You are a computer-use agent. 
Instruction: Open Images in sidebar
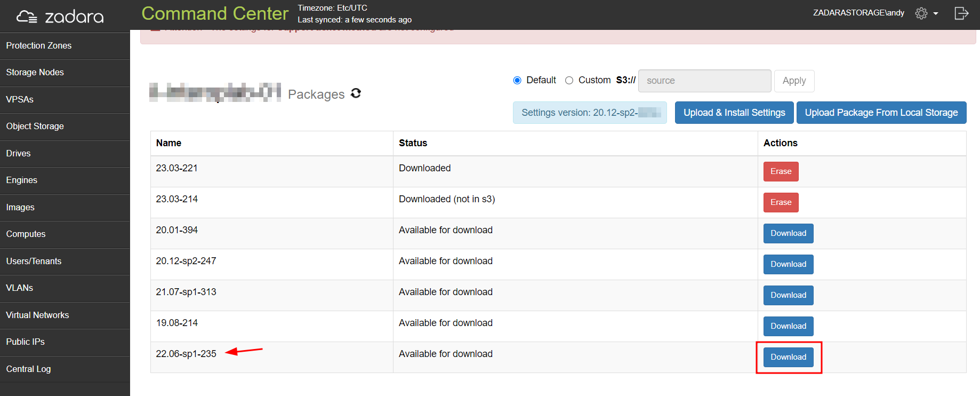(65, 208)
